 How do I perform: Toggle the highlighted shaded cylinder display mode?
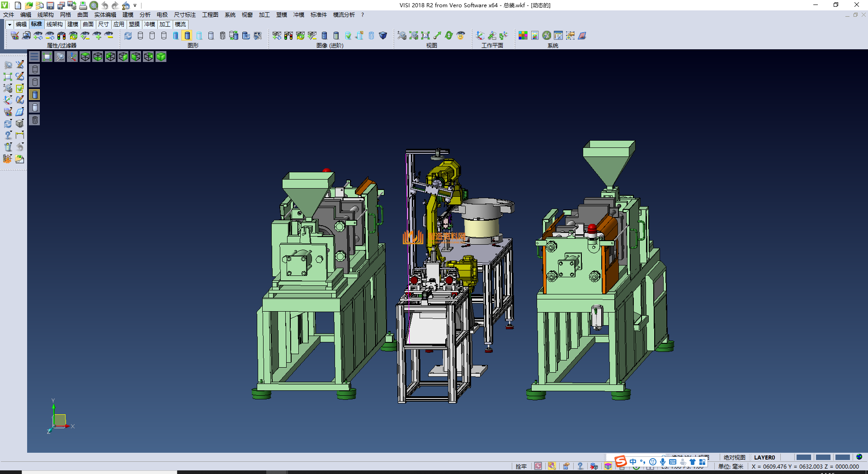click(187, 35)
